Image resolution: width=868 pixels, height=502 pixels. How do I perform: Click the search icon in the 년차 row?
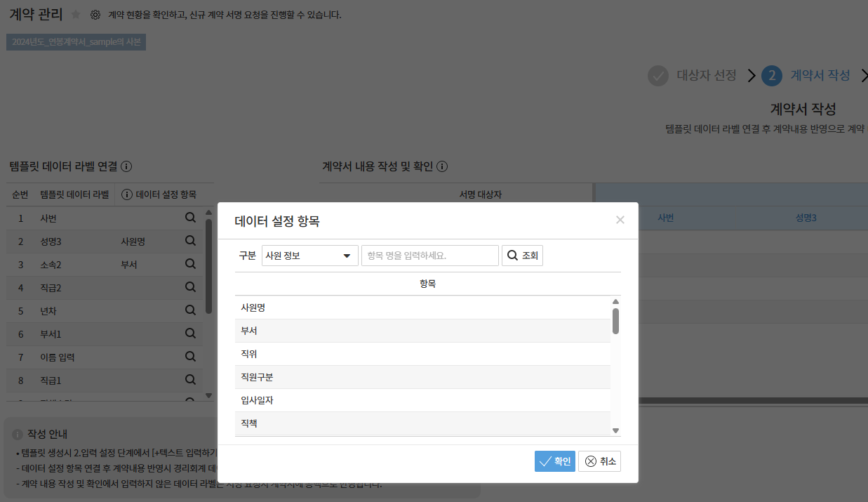click(x=190, y=310)
